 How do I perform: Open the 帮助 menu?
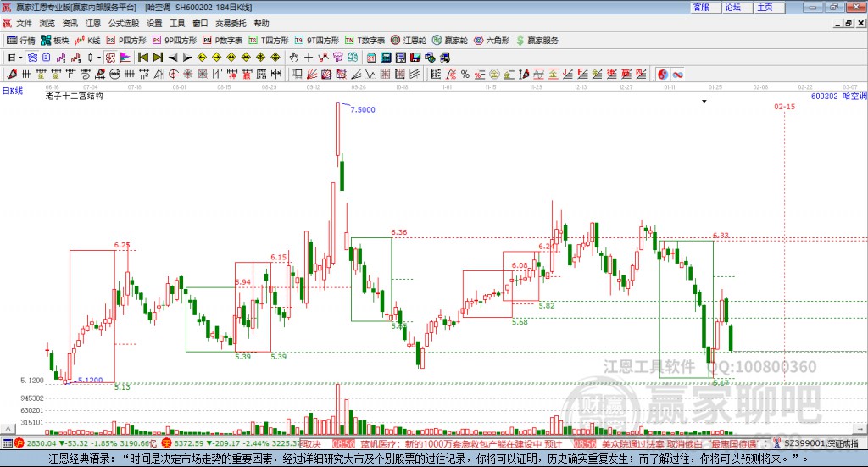261,23
